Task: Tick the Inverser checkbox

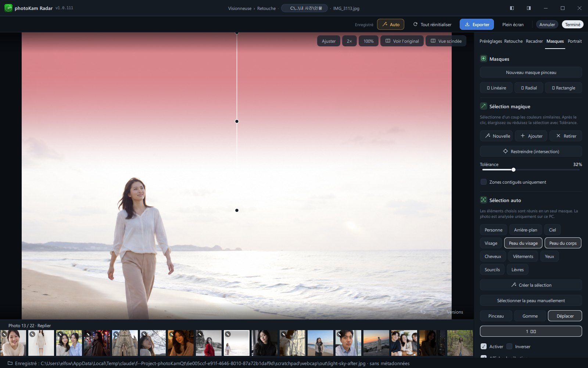Action: pyautogui.click(x=509, y=347)
